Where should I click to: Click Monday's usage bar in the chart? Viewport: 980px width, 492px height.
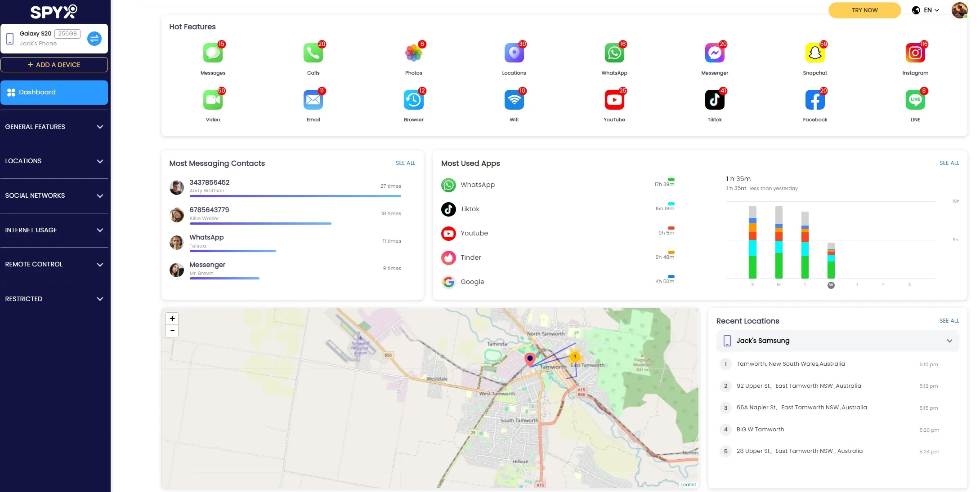click(x=779, y=242)
